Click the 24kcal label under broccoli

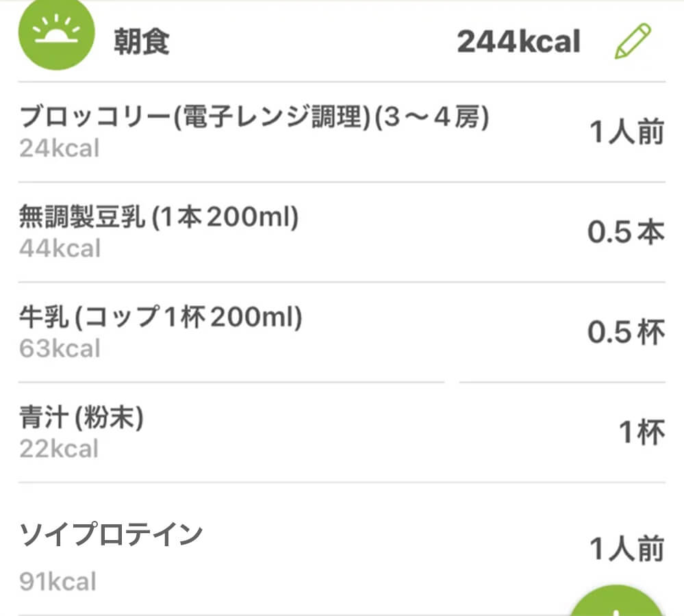coord(59,148)
